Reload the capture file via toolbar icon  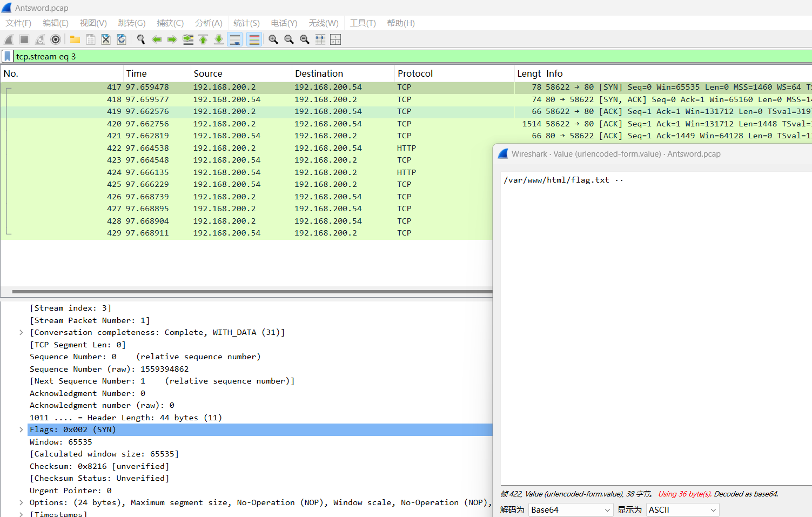(x=122, y=39)
